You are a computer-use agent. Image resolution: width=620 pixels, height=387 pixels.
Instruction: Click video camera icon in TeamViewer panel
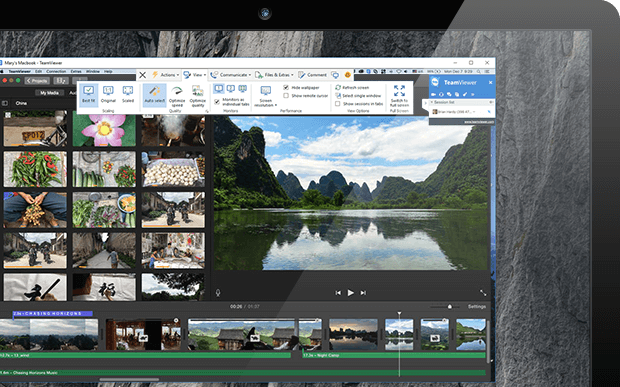433,94
